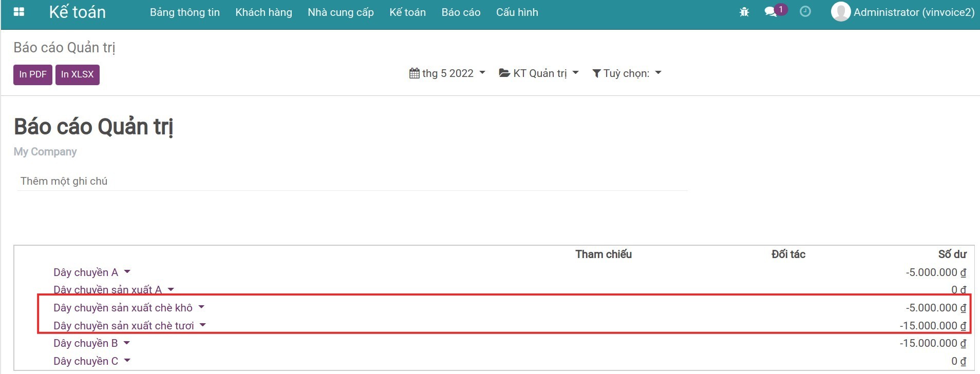Open the Báo cáo menu
Screen dimensions: 980x374
(461, 12)
